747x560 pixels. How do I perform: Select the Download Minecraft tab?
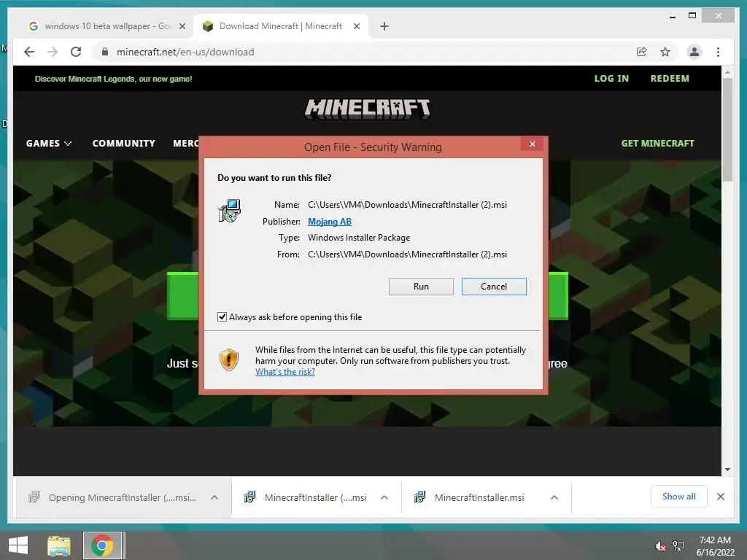(280, 26)
